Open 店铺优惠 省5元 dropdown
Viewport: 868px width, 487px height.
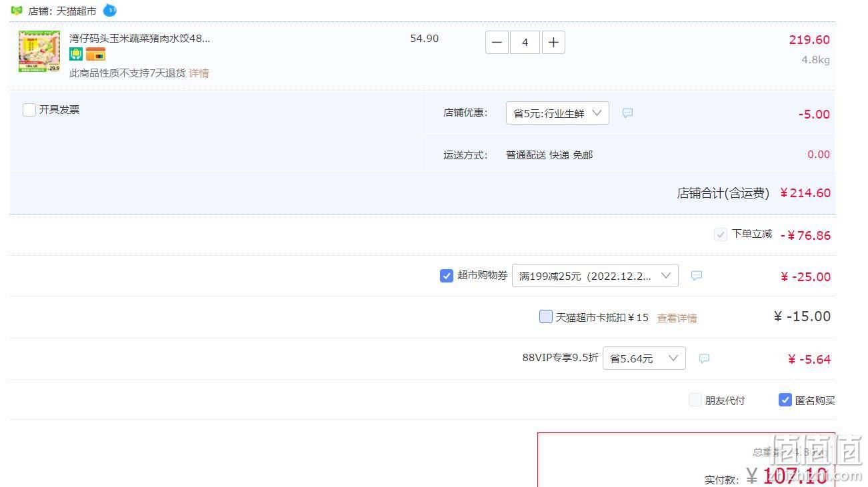(x=557, y=113)
